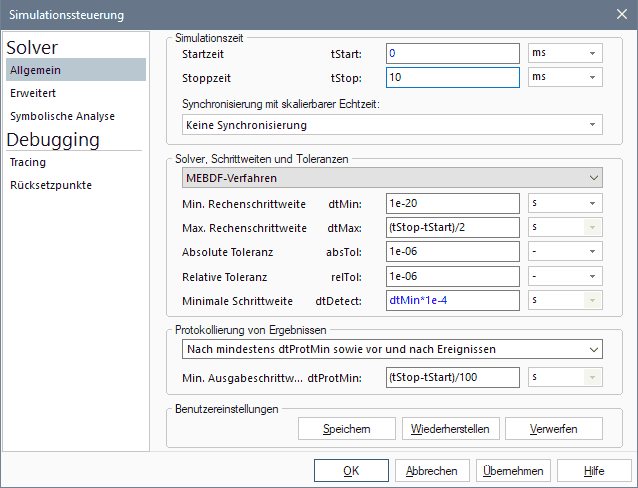Expand the MEBDF-Verfahren solver dropdown
Image resolution: width=638 pixels, height=488 pixels.
392,178
